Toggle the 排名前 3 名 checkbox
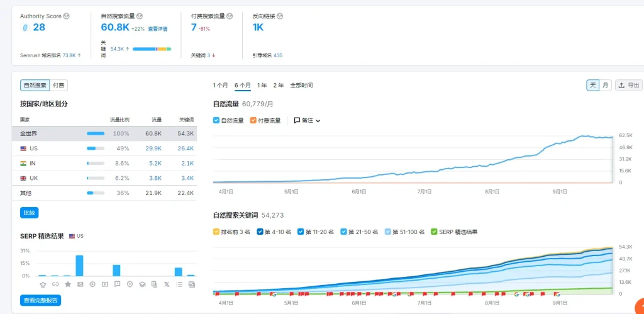 216,232
